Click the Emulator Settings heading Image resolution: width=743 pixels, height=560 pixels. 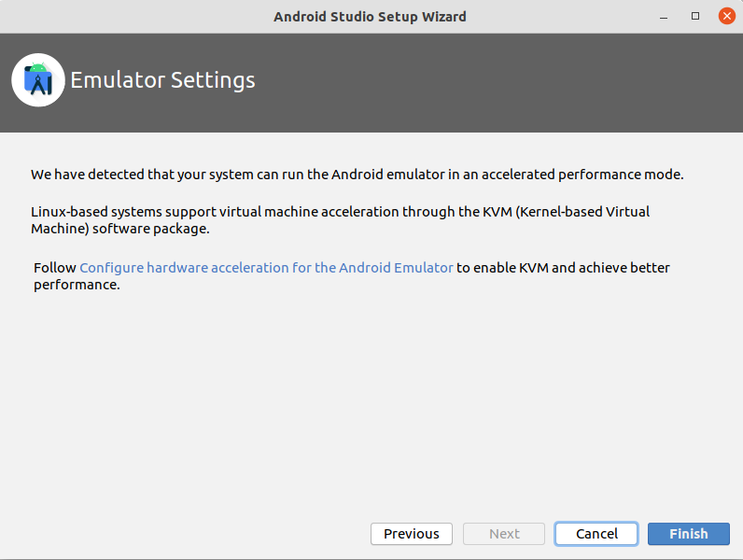[162, 80]
